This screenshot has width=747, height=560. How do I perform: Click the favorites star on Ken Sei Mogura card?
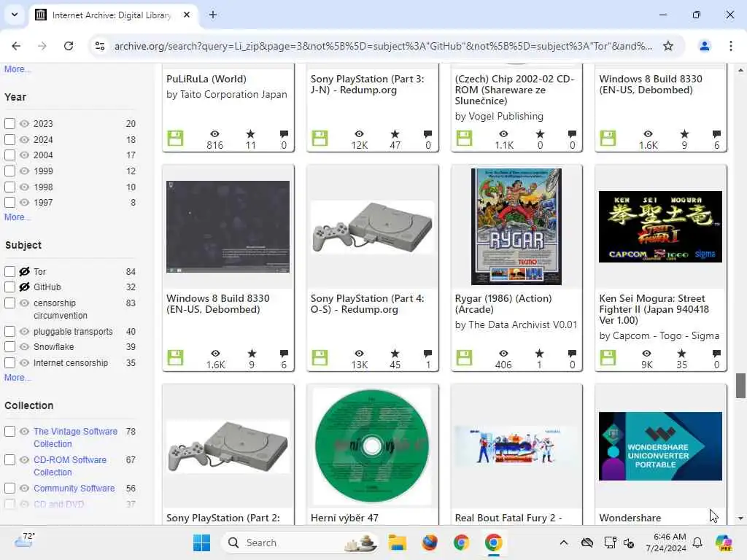pos(682,354)
